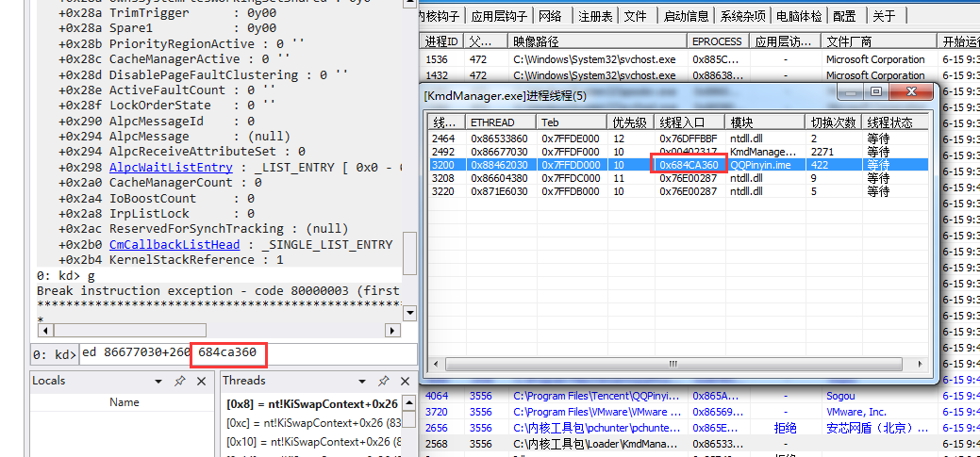
Task: Switch to the 网络 tab
Action: pos(550,16)
